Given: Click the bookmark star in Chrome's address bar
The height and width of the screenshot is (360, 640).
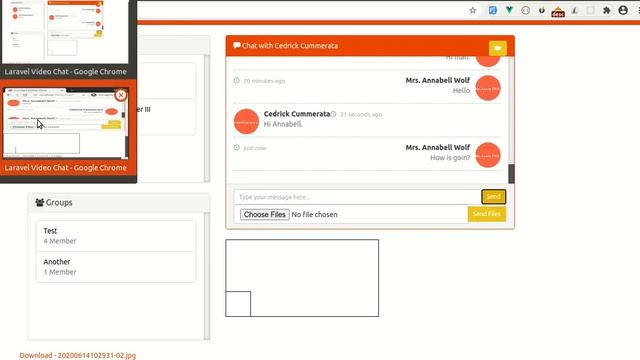Looking at the screenshot, I should point(473,11).
